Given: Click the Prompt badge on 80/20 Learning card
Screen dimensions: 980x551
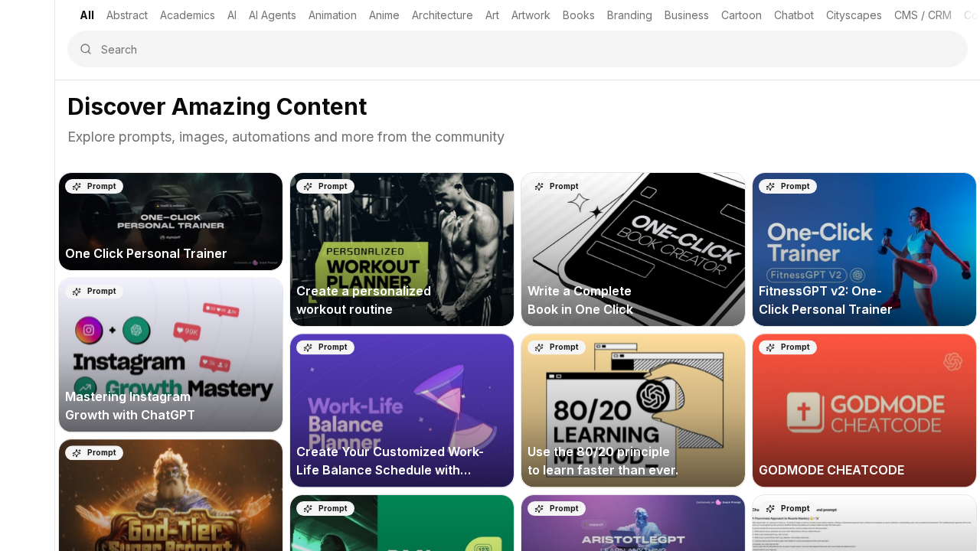Looking at the screenshot, I should 557,347.
